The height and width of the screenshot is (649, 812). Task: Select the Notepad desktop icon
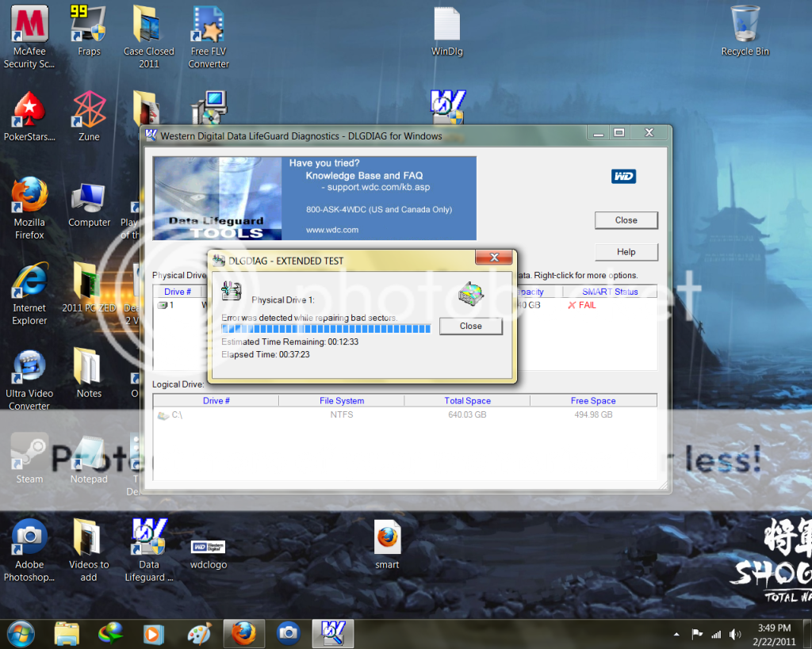click(89, 459)
